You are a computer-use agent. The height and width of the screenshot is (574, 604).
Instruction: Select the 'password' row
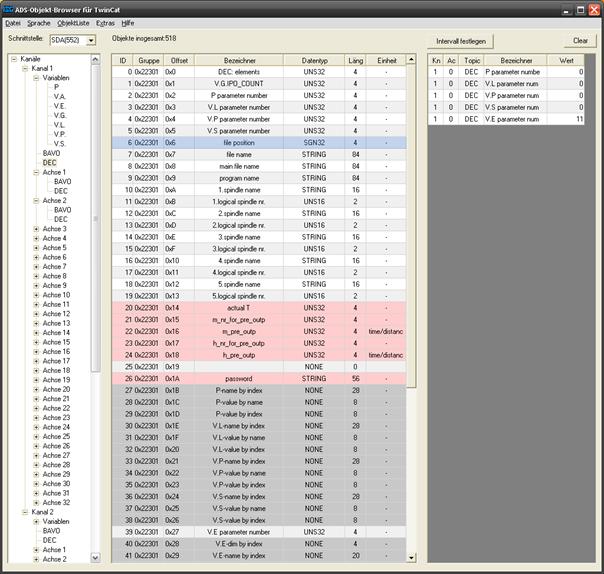coord(259,379)
